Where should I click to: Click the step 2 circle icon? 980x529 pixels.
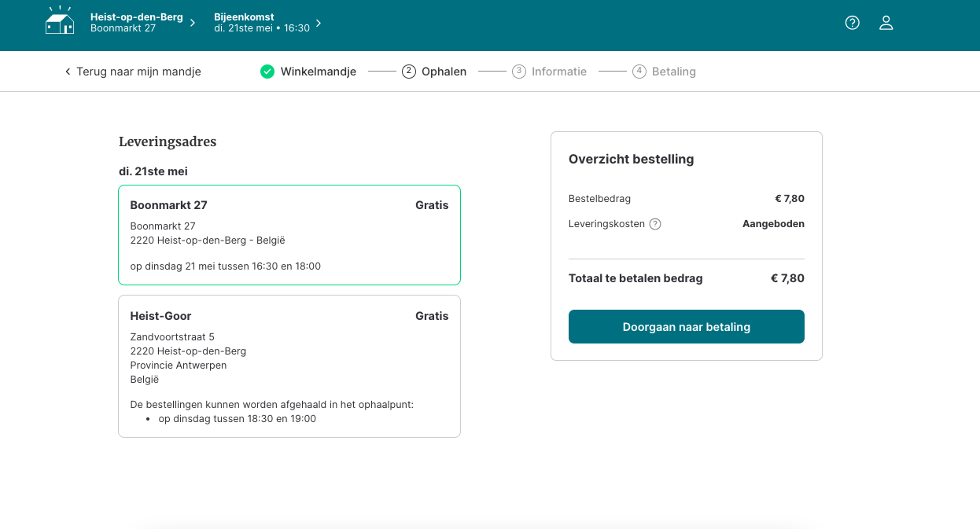tap(408, 72)
